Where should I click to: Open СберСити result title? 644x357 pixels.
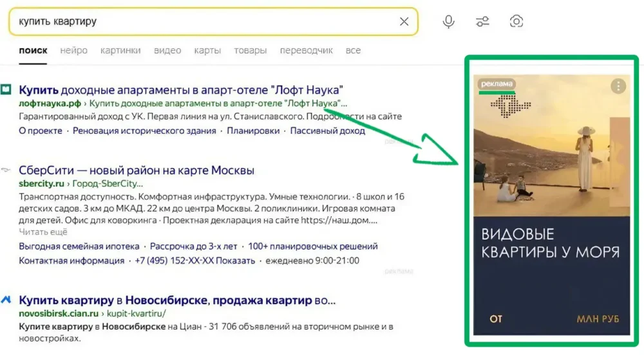point(137,170)
